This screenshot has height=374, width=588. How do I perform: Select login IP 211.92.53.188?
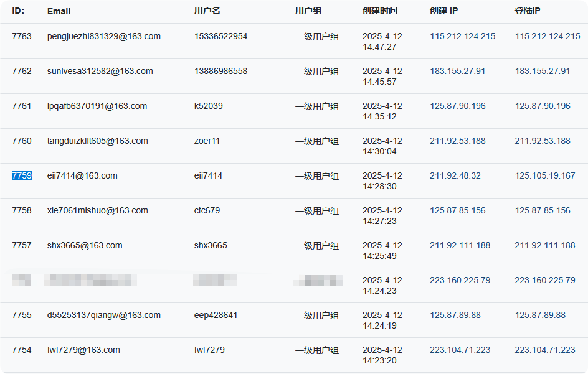coord(543,141)
